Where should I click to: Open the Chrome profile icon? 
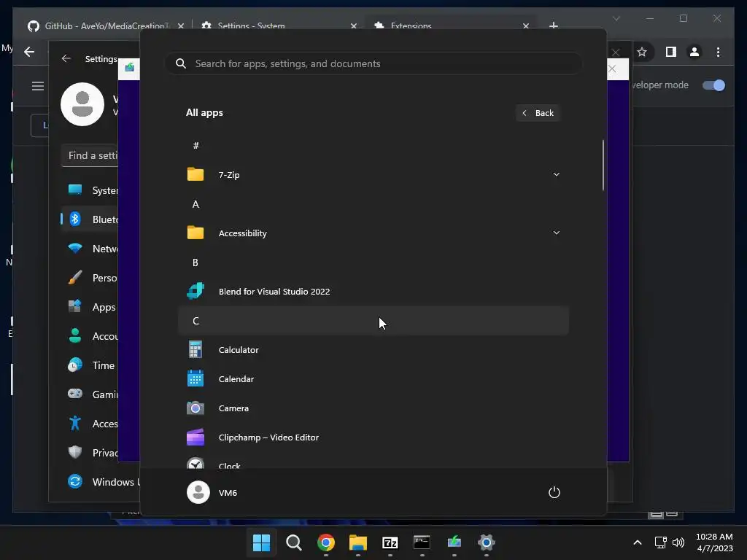point(694,52)
